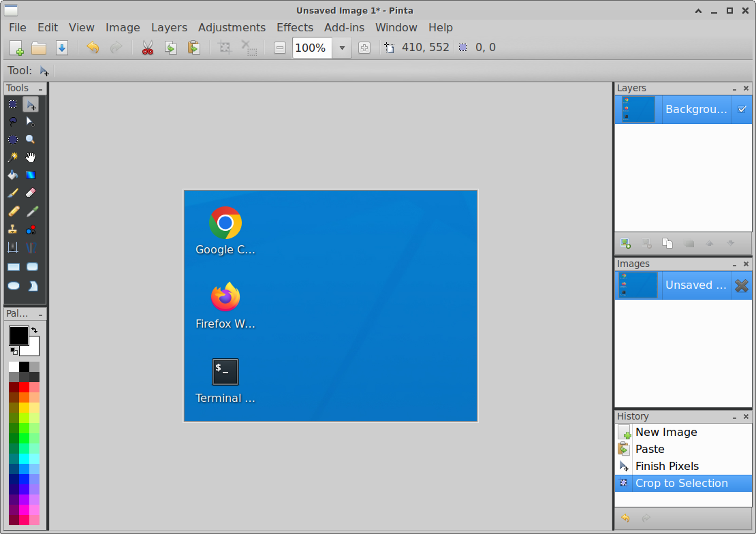Viewport: 756px width, 534px height.
Task: Select the Paint Bucket tool
Action: (x=13, y=175)
